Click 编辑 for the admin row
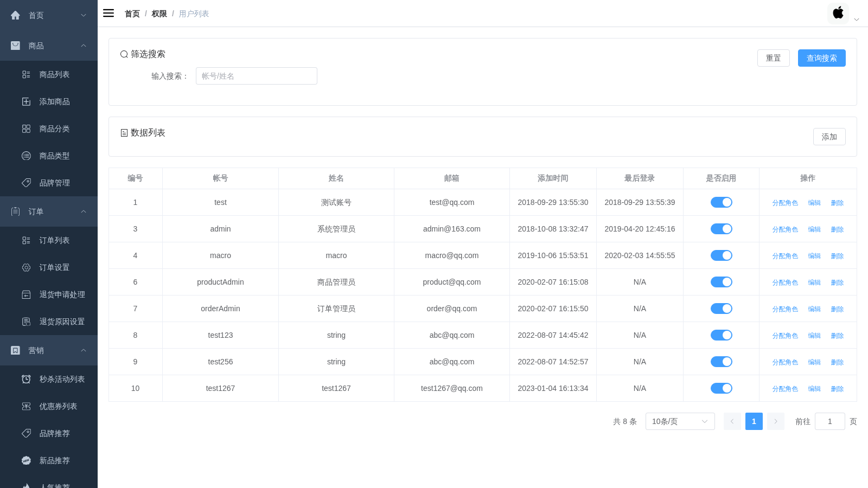Image resolution: width=868 pixels, height=488 pixels. (814, 229)
